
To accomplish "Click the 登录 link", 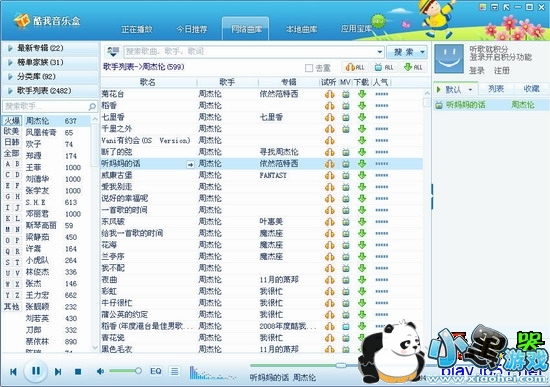I will click(x=477, y=71).
